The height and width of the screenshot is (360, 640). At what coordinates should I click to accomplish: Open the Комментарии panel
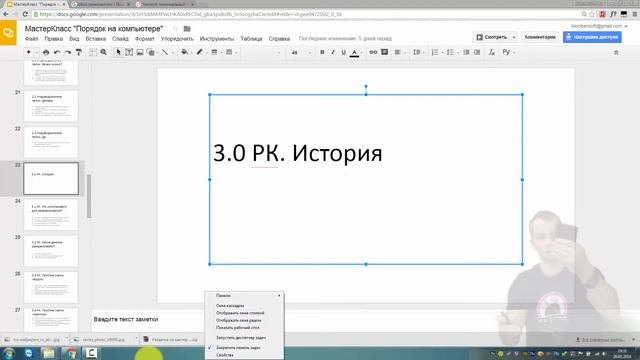pyautogui.click(x=540, y=37)
